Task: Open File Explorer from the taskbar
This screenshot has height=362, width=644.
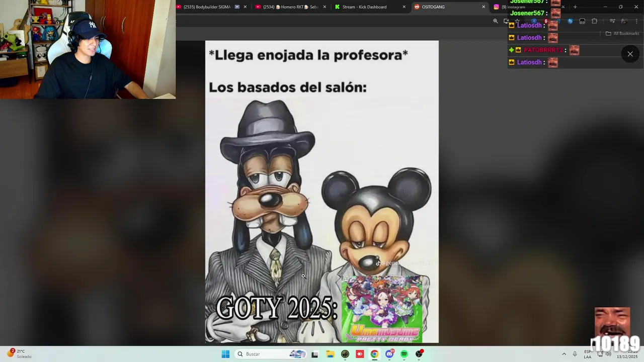Action: (x=330, y=354)
